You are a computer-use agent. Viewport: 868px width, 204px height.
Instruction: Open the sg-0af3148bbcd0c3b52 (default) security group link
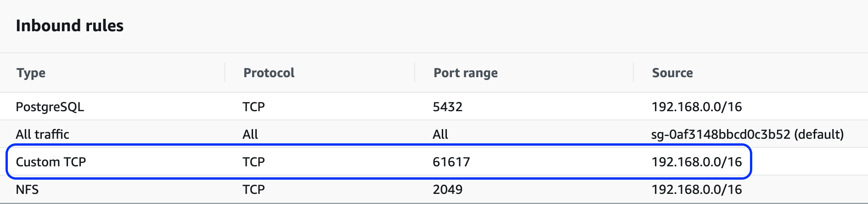[747, 135]
